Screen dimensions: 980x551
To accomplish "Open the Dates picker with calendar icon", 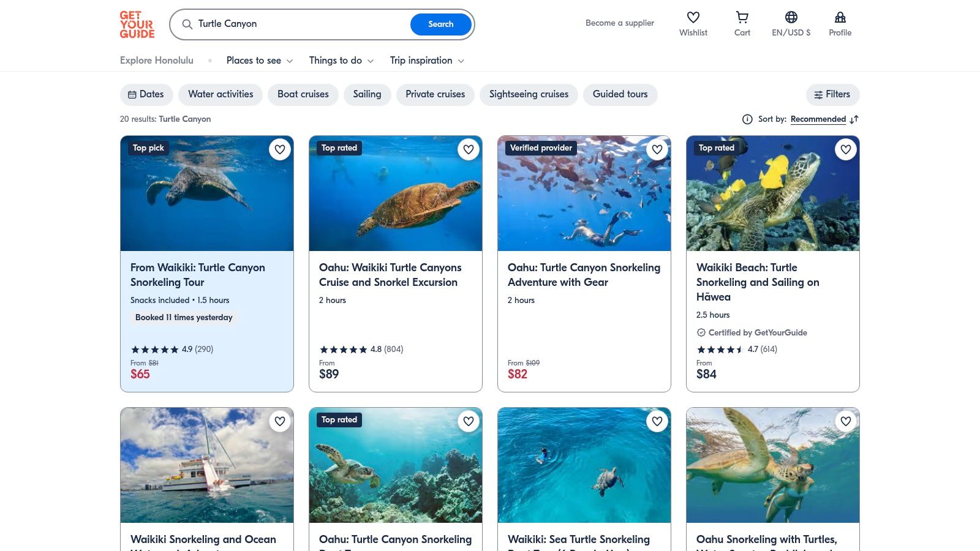I will click(x=146, y=94).
